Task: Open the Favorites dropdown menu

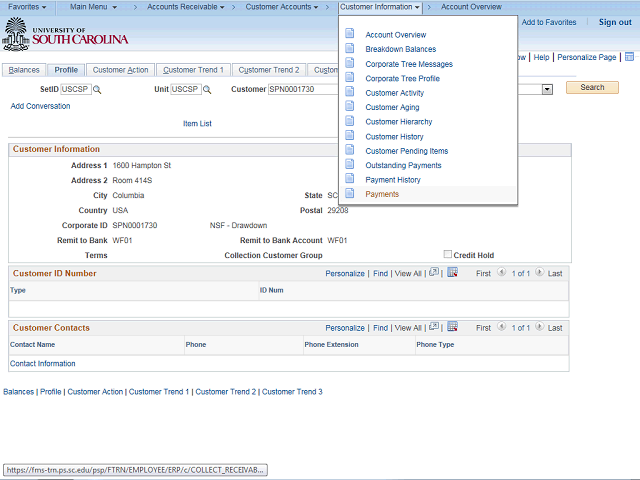Action: coord(27,7)
